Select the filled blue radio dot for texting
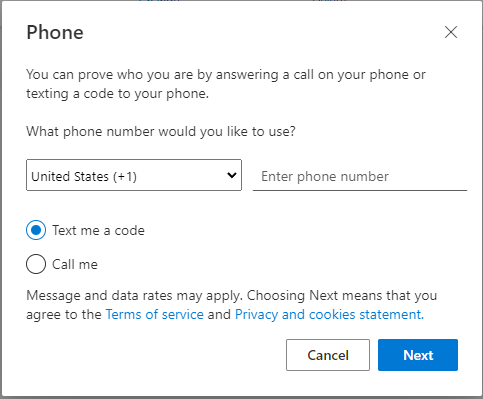The height and width of the screenshot is (399, 483). (x=36, y=230)
